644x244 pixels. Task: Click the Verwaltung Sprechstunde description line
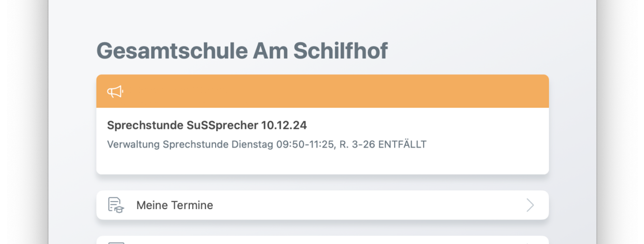[267, 144]
